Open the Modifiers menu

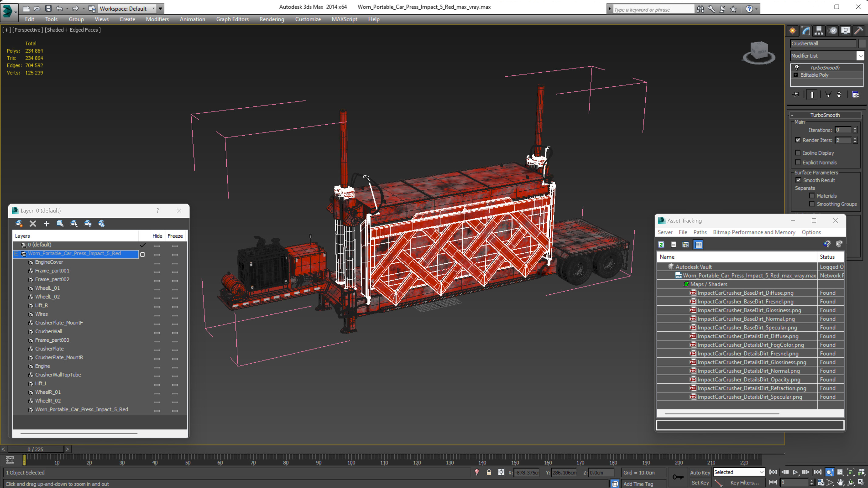[157, 19]
